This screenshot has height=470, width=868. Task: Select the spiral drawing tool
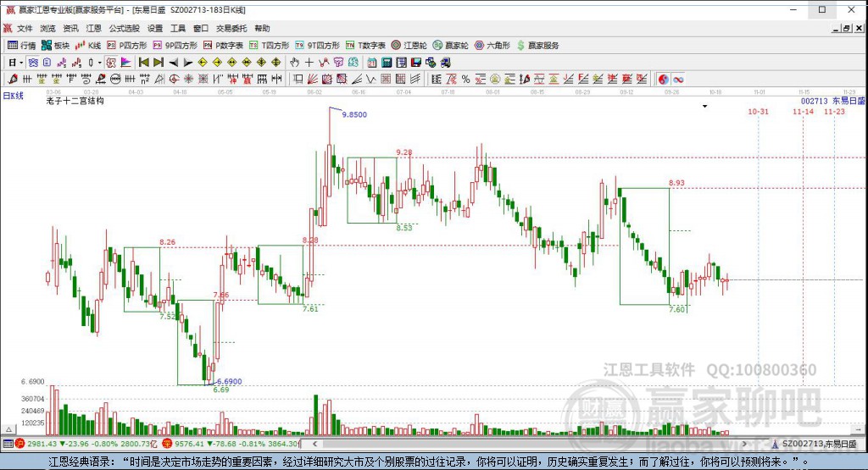[x=86, y=80]
